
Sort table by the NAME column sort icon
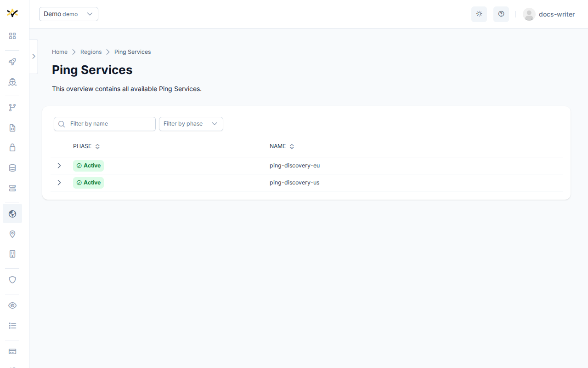coord(292,146)
